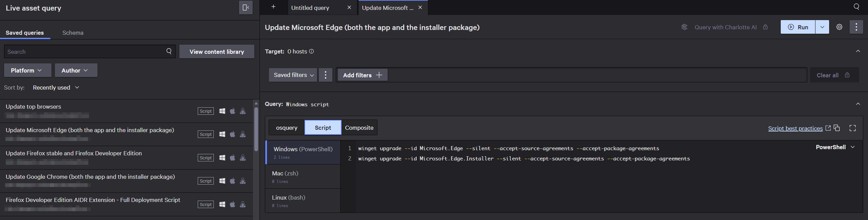Open the Platform filter dropdown
The image size is (868, 220).
pos(28,70)
